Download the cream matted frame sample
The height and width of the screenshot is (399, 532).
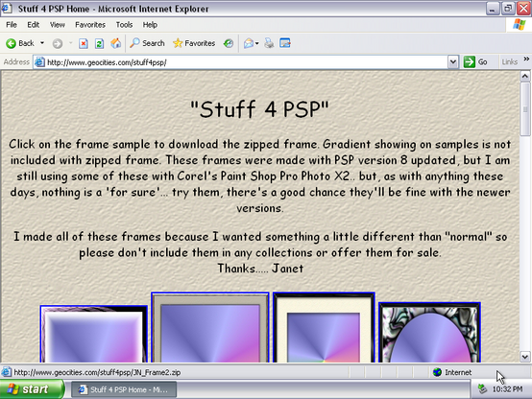[x=324, y=327]
